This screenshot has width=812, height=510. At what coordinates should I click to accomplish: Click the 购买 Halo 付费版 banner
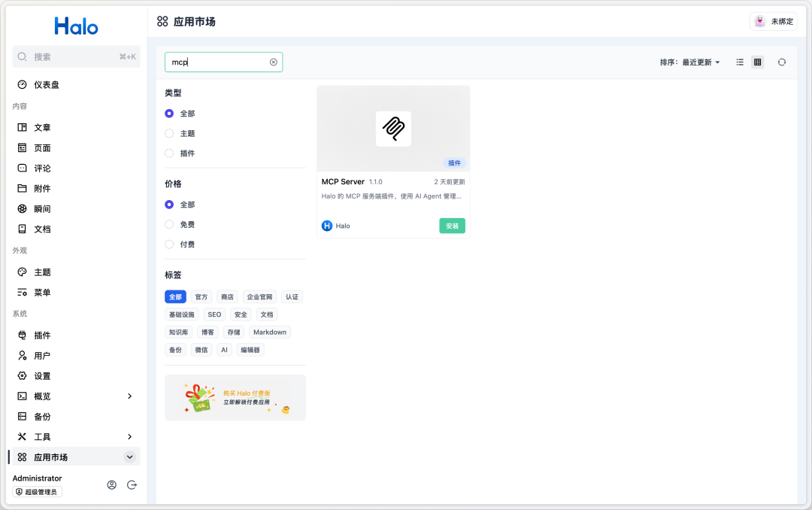(x=235, y=397)
